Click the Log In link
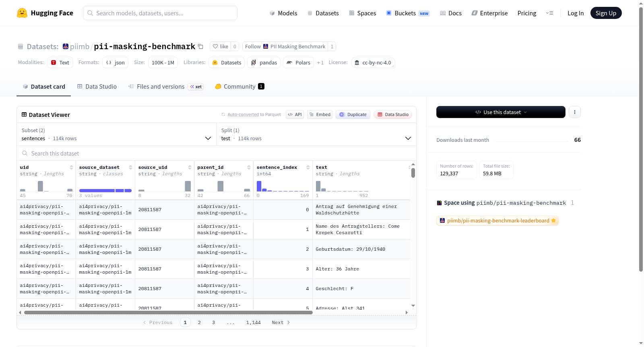This screenshot has width=644, height=347. (576, 13)
